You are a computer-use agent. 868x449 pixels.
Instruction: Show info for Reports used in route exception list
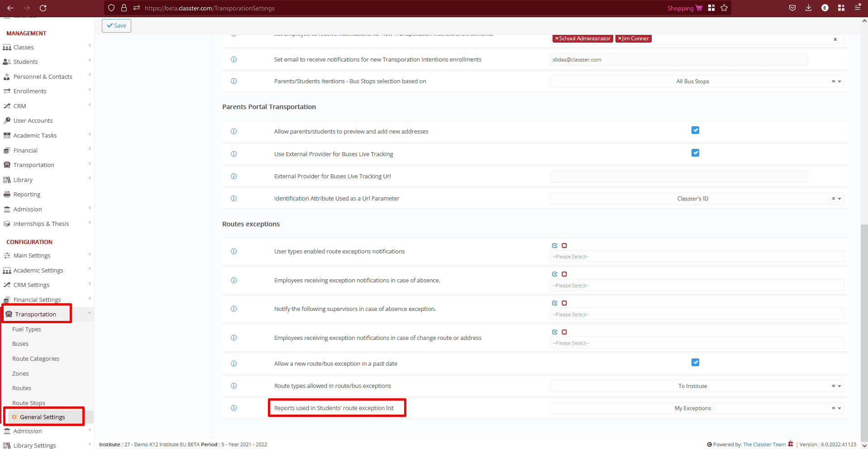(234, 408)
